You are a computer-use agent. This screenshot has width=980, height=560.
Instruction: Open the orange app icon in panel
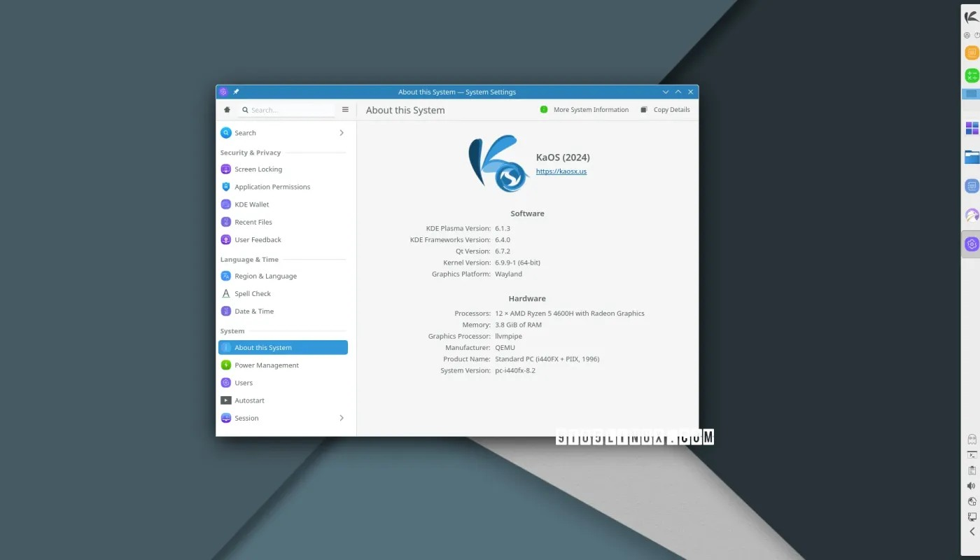point(972,52)
